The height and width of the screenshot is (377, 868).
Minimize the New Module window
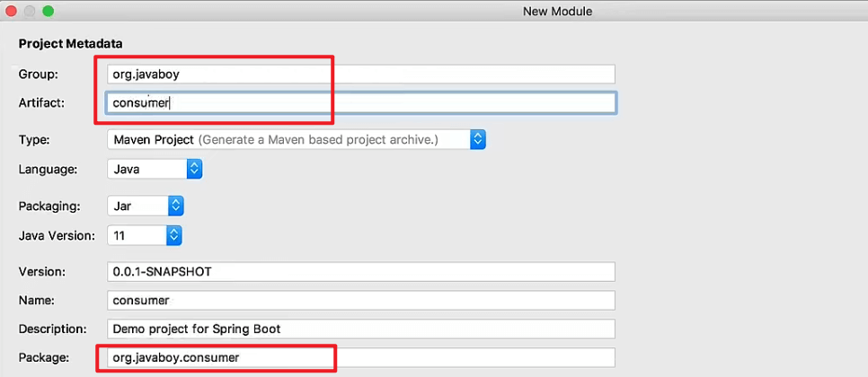pyautogui.click(x=30, y=11)
